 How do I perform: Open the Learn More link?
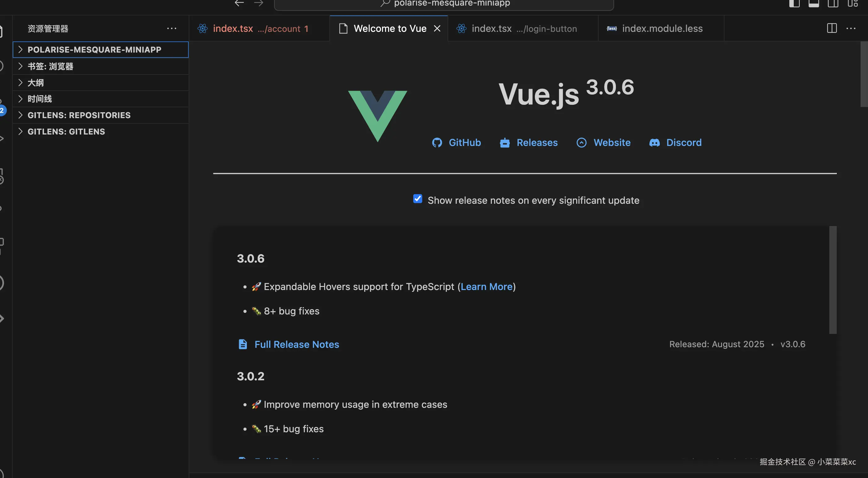[486, 287]
